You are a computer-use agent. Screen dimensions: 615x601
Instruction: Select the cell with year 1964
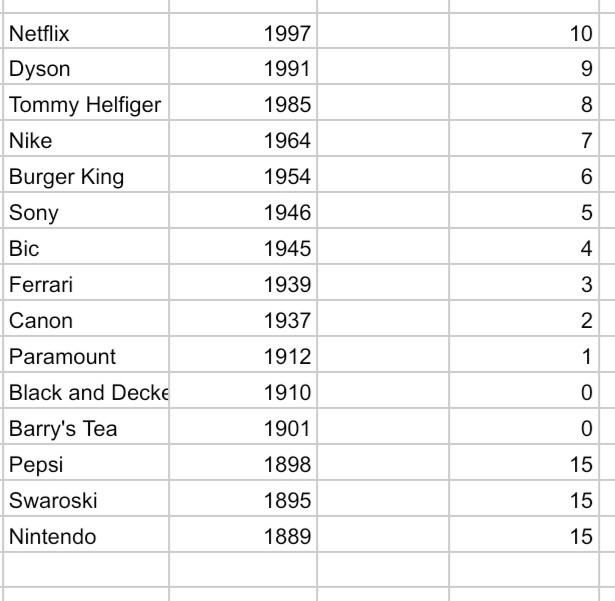click(x=243, y=138)
